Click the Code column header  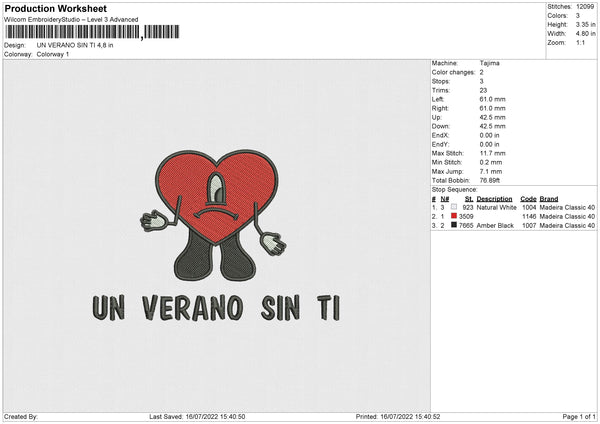tap(528, 199)
